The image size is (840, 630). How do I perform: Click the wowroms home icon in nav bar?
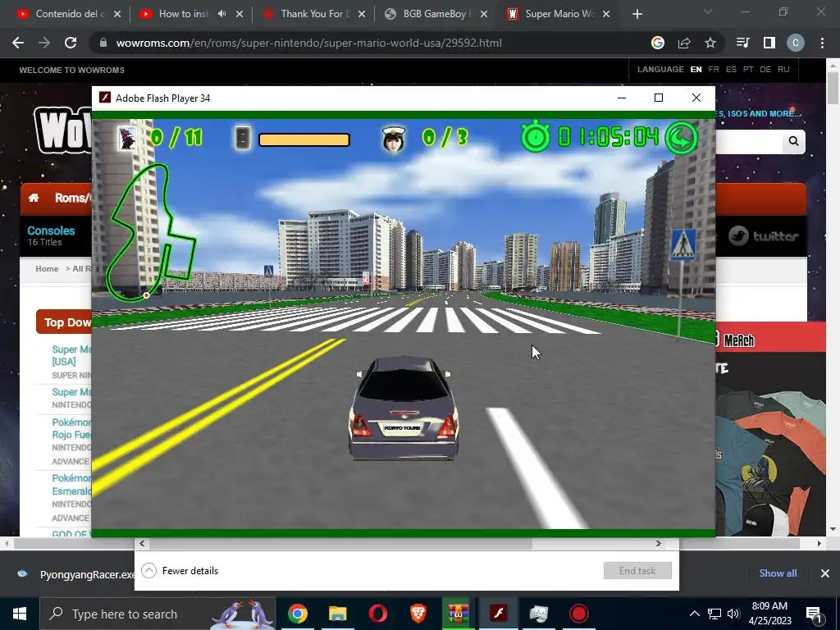click(x=34, y=198)
